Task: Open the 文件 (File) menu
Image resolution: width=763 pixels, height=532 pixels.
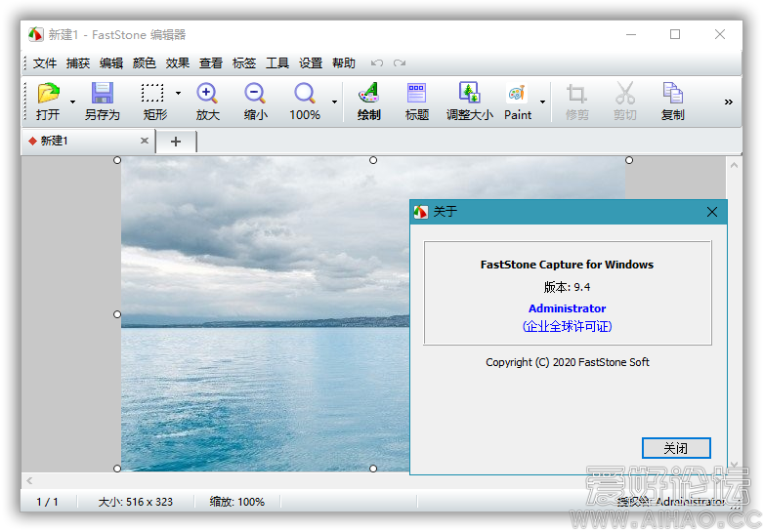Action: click(x=45, y=62)
